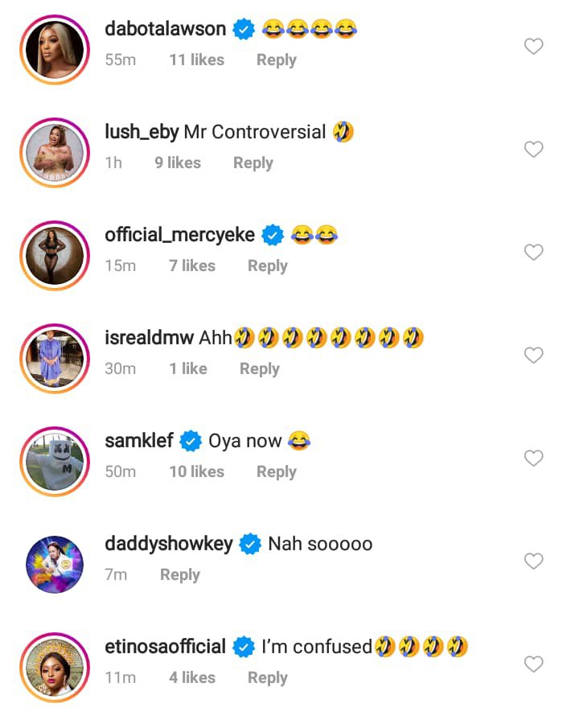Like samklef's 'Oya now' comment
The width and height of the screenshot is (579, 728).
click(534, 459)
